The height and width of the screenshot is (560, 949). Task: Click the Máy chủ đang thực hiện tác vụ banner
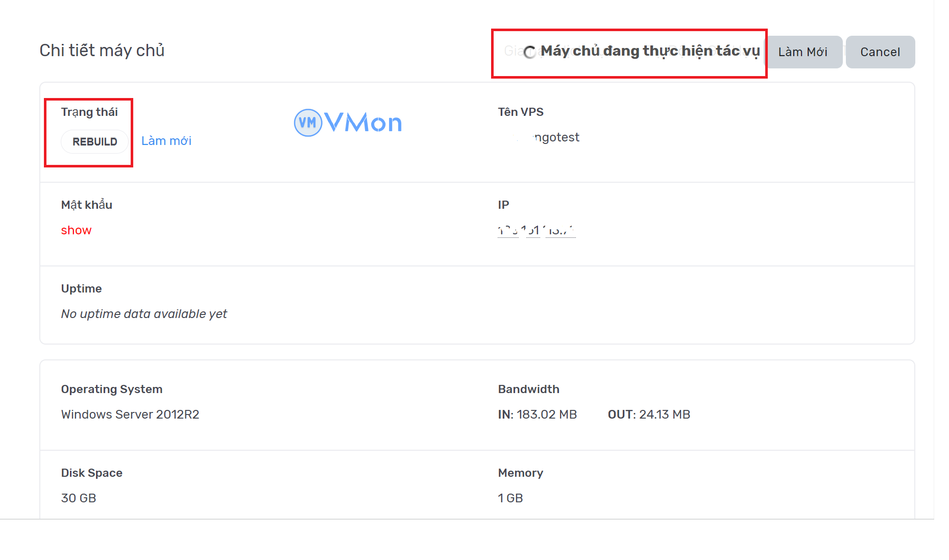pos(650,51)
